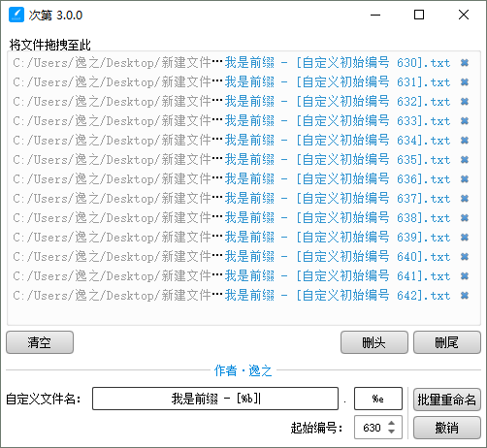Select the file path for 634.txt
487x448 pixels.
click(x=232, y=141)
